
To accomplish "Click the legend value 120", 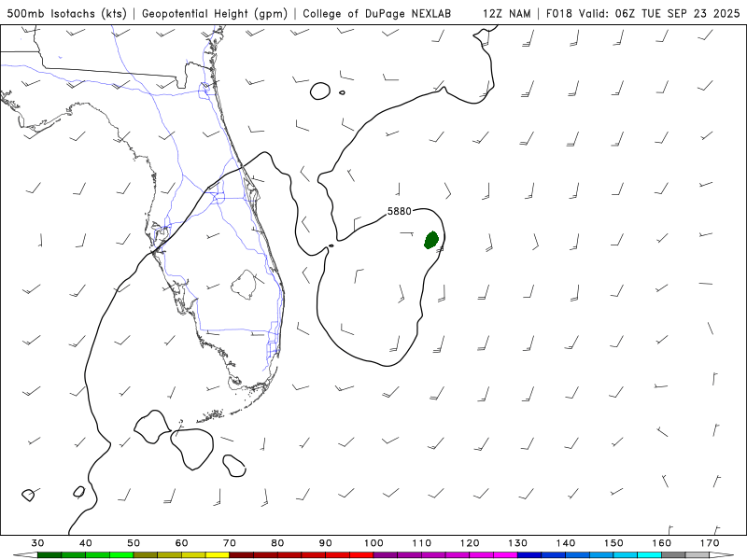I will tap(470, 543).
